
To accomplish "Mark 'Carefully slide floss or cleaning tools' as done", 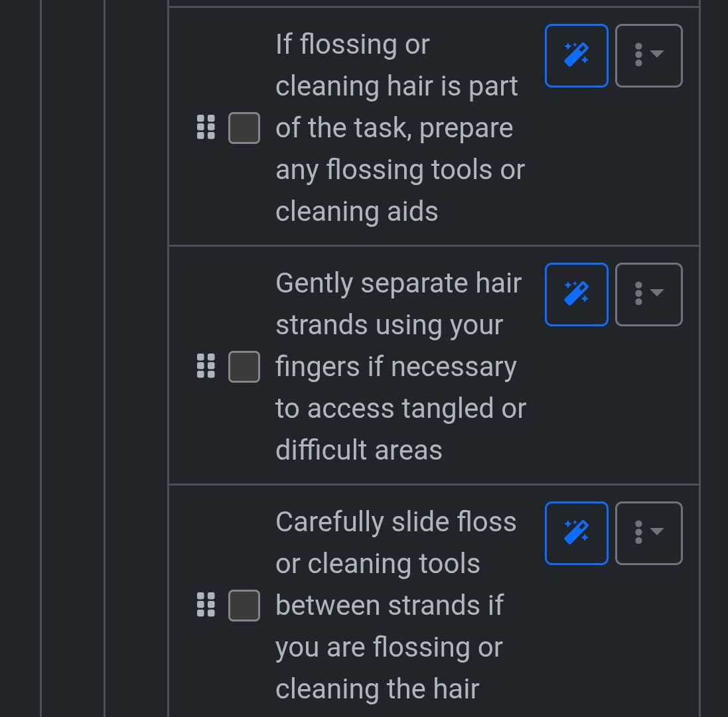I will 244,606.
